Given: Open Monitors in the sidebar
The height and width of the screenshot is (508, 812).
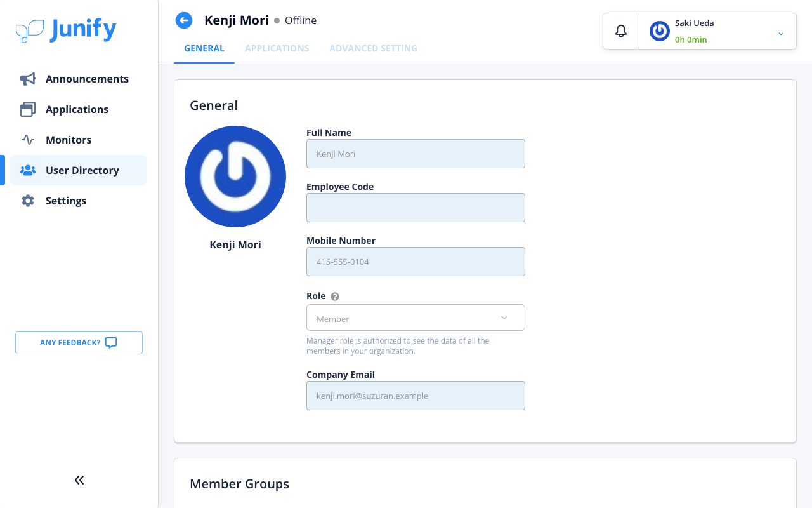Looking at the screenshot, I should (x=79, y=140).
